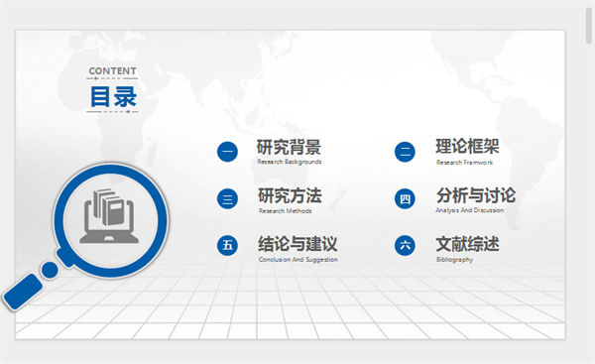Click the vertical scrollbar thumb
The height and width of the screenshot is (364, 595).
coord(589,26)
